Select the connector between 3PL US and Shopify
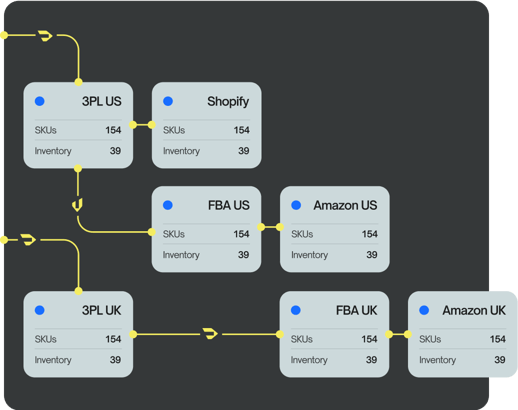 [142, 125]
